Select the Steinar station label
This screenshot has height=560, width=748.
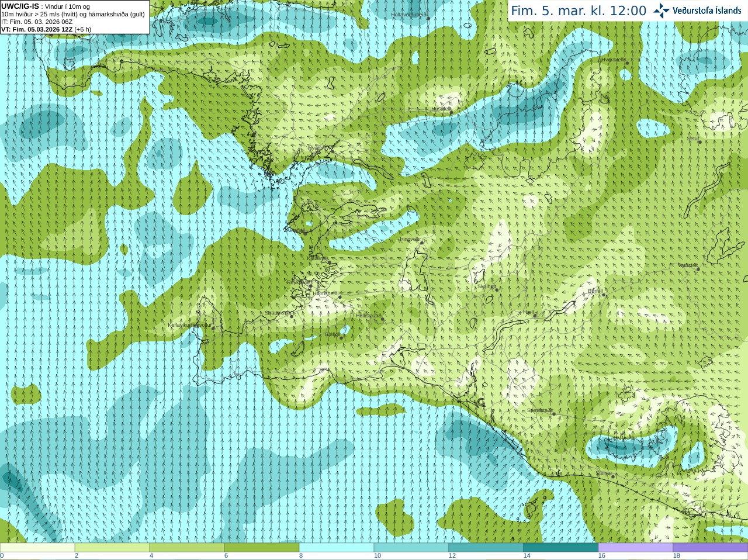coord(604,473)
